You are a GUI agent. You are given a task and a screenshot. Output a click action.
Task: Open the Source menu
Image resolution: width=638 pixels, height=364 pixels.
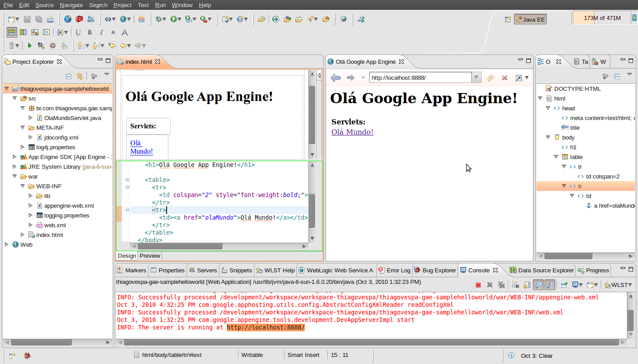tap(44, 5)
